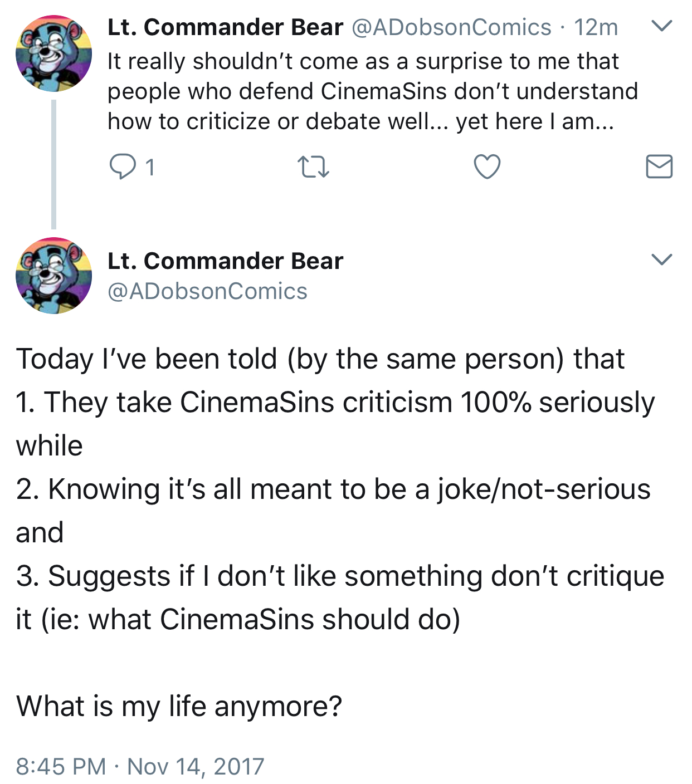The image size is (692, 784).
Task: Open second tweet's bear profile avatar
Action: (53, 276)
